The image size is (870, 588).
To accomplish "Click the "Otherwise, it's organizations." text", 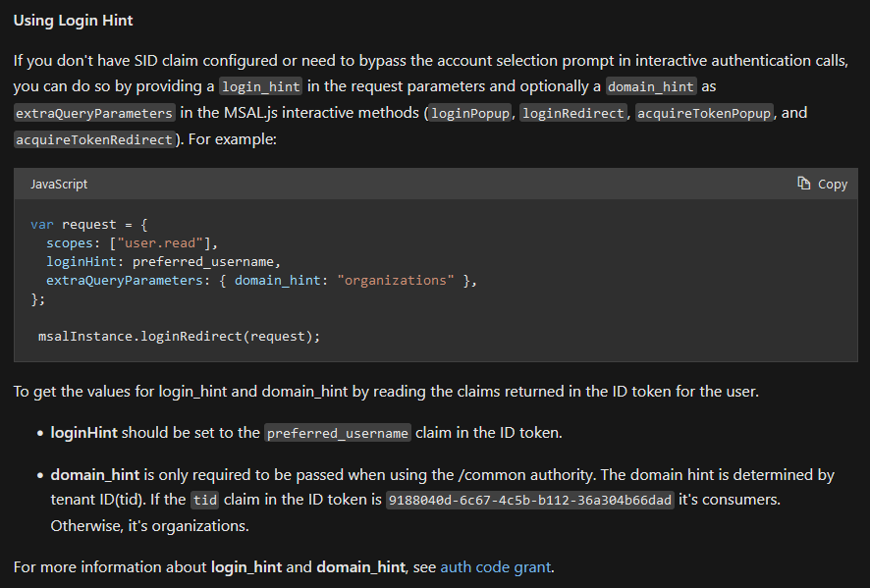I will [x=150, y=525].
